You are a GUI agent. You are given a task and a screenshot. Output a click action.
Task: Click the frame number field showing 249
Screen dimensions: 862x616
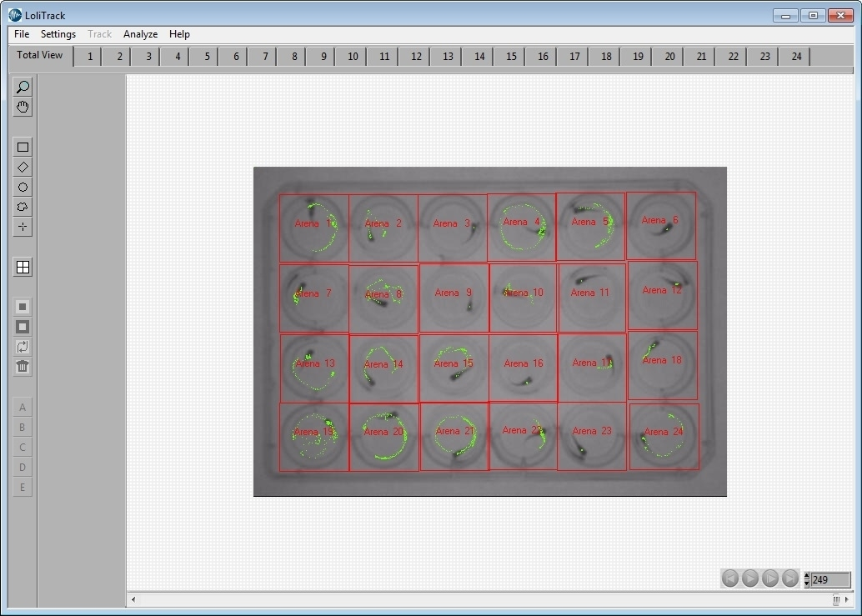(x=829, y=579)
